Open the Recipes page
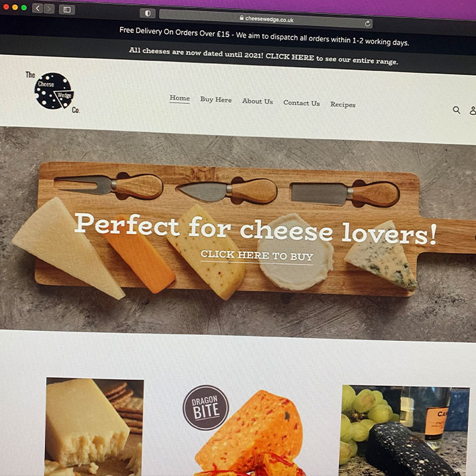This screenshot has width=476, height=476. pos(342,105)
